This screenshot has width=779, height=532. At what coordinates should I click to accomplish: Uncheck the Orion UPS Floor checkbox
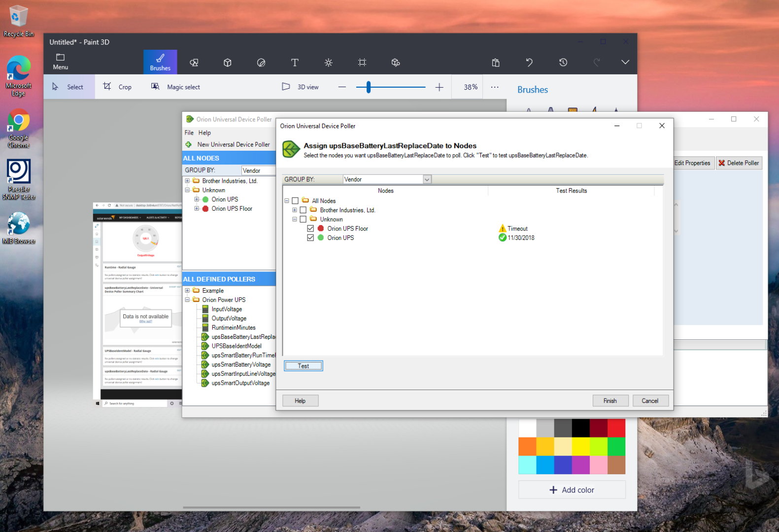[310, 229]
